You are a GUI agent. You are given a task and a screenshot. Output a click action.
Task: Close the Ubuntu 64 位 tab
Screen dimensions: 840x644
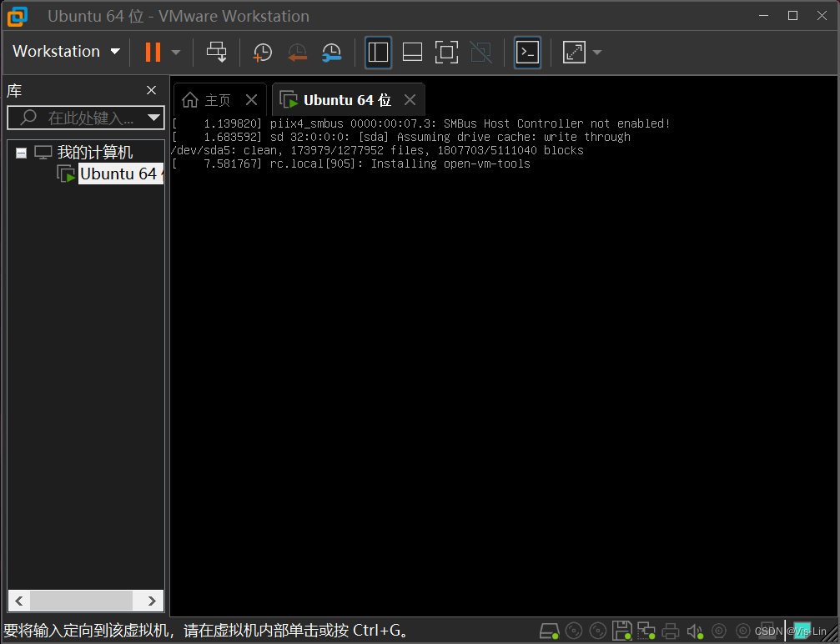coord(410,99)
